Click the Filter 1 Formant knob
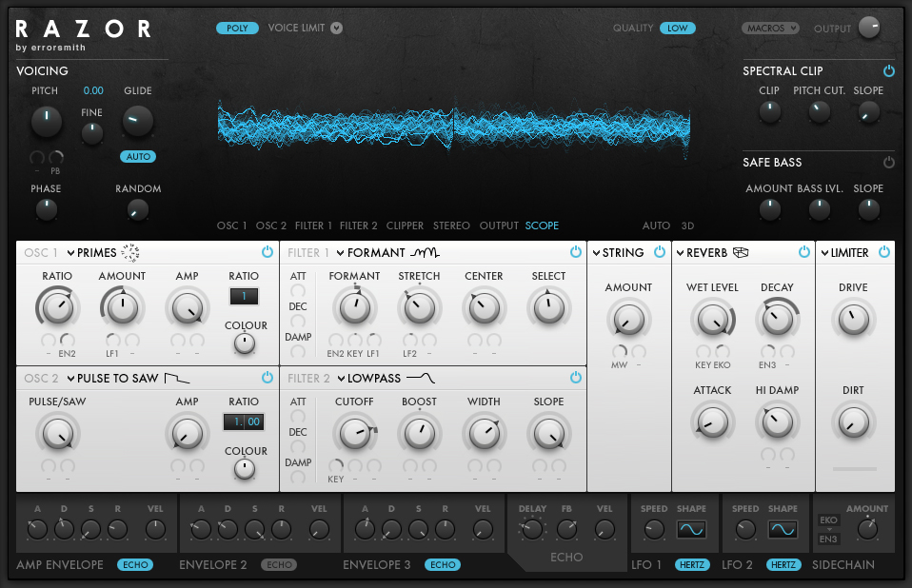 pos(354,307)
